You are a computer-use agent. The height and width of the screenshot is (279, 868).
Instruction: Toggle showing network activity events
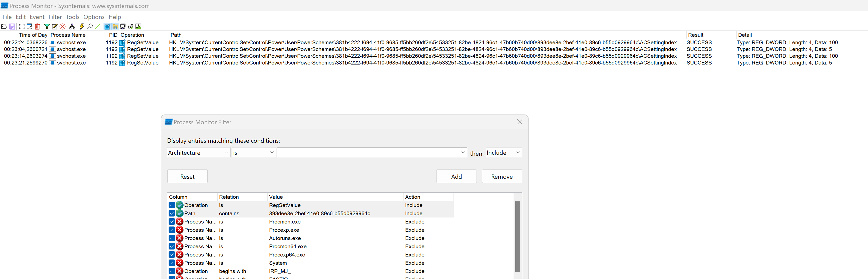tap(122, 26)
